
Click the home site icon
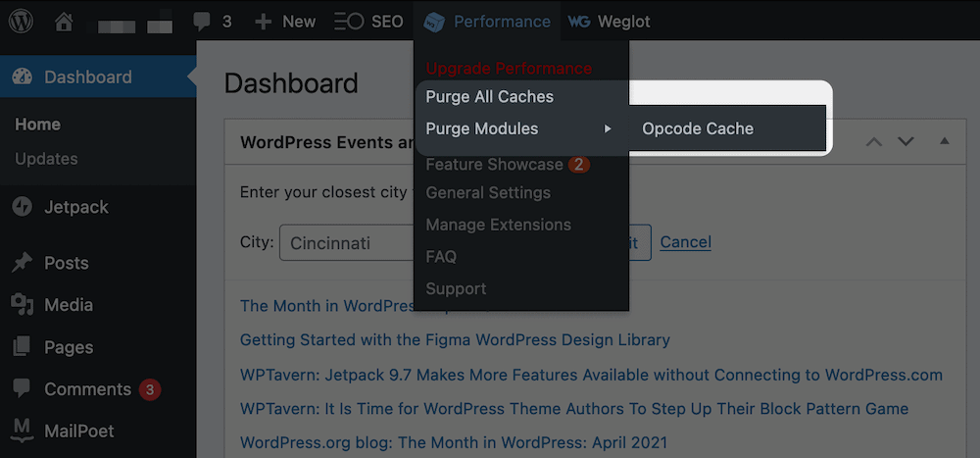(64, 21)
